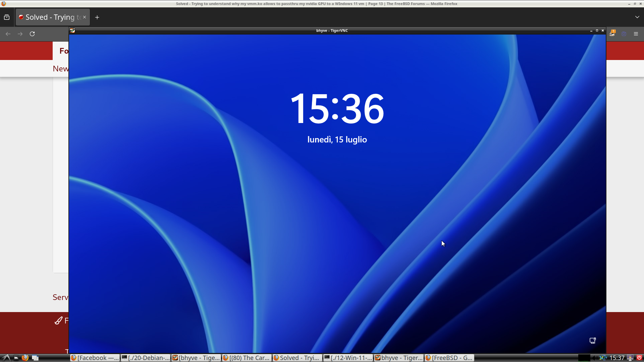The height and width of the screenshot is (362, 644).
Task: Click Privacy Badger extension icon with badge
Action: point(612,33)
